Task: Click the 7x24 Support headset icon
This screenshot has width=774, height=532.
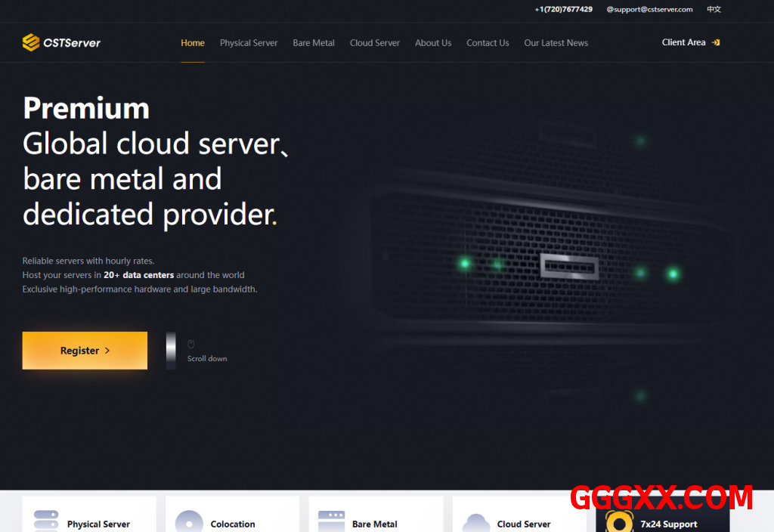Action: 619,522
